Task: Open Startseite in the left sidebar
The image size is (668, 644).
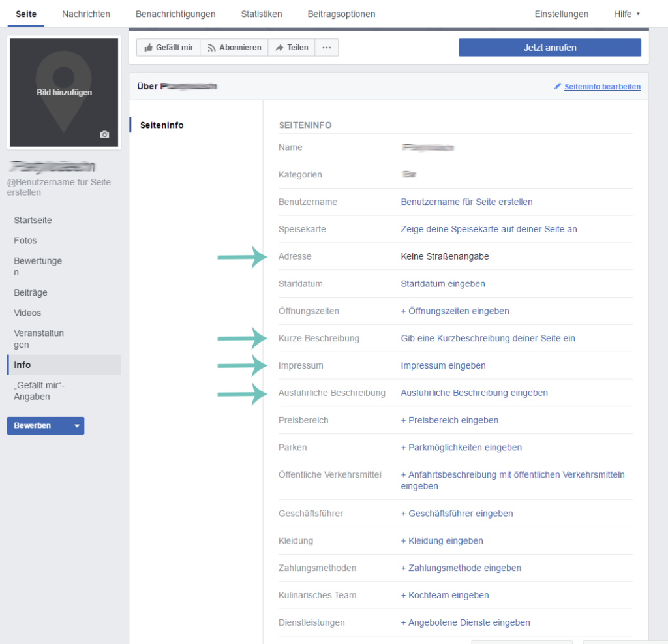Action: click(33, 221)
